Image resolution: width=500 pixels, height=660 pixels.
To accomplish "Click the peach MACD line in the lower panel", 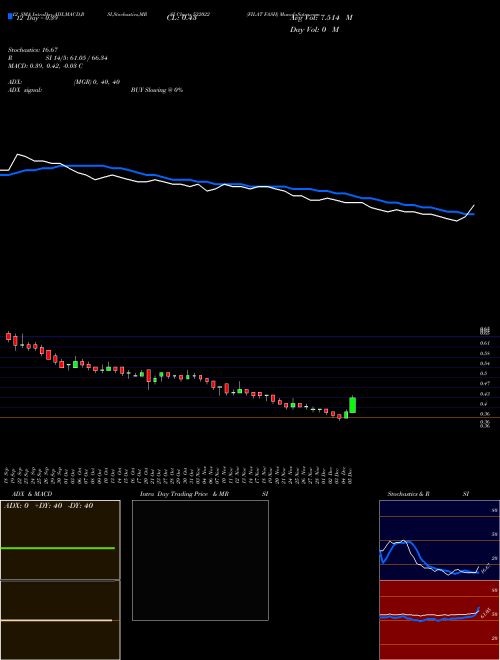I will pos(56,620).
